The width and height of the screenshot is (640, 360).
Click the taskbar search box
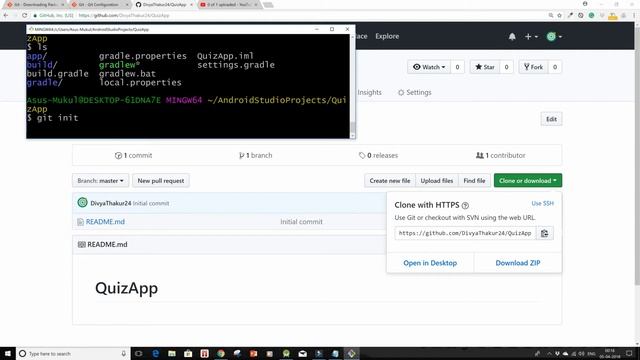pos(73,353)
